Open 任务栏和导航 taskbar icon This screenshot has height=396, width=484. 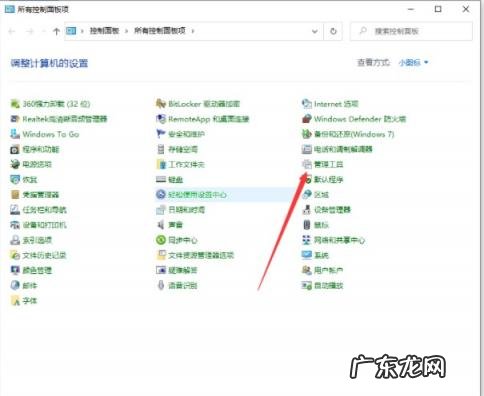click(x=15, y=210)
